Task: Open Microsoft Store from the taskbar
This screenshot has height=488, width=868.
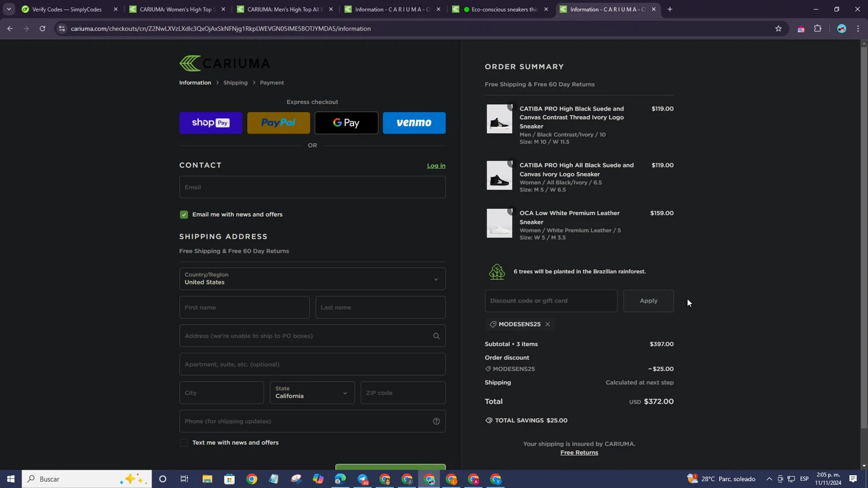Action: point(230,479)
